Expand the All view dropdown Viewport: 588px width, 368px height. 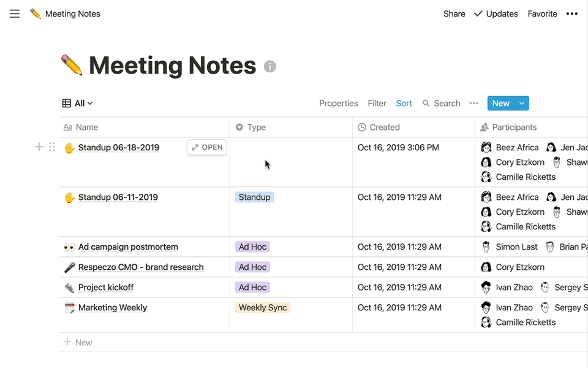[78, 104]
